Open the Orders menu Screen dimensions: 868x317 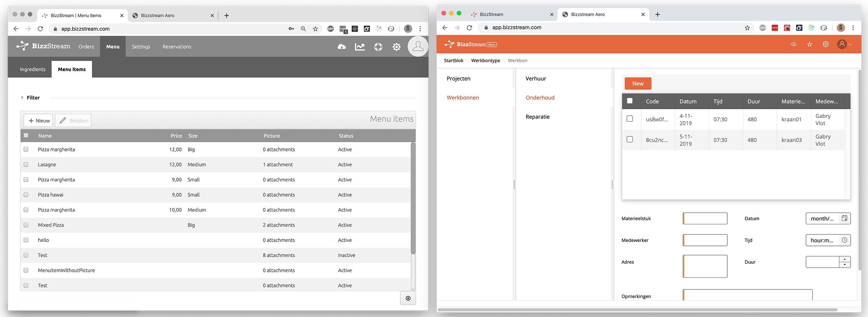(86, 46)
